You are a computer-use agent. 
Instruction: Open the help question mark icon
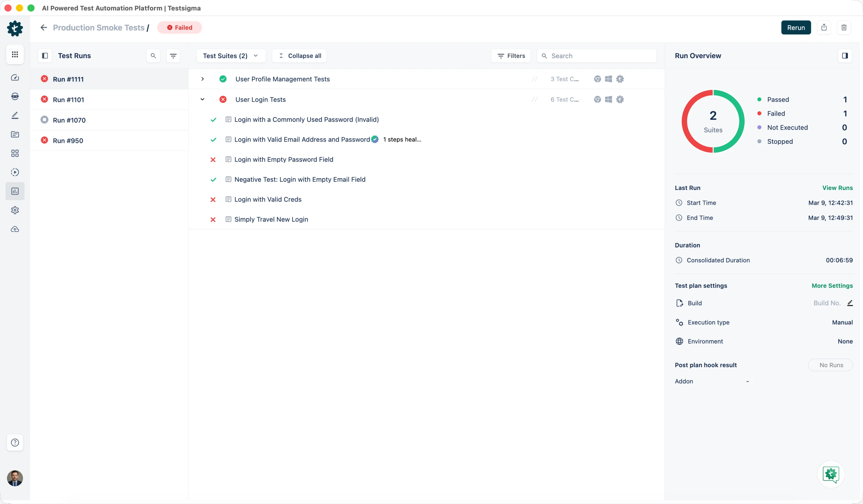(15, 442)
